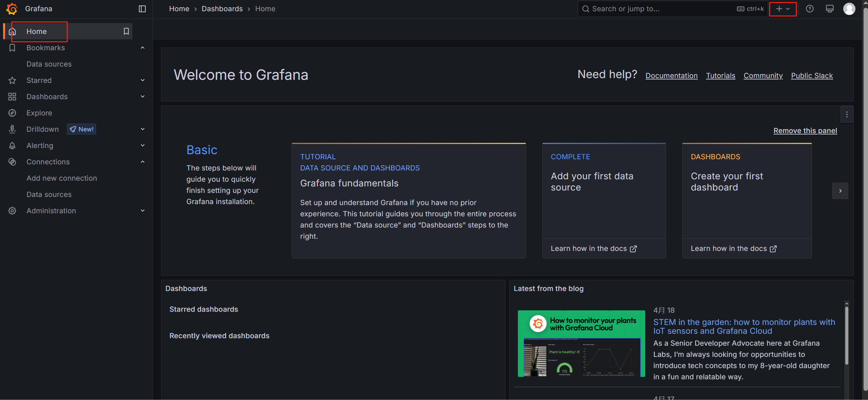This screenshot has width=868, height=400.
Task: Bookmark the Home menu item
Action: point(126,32)
